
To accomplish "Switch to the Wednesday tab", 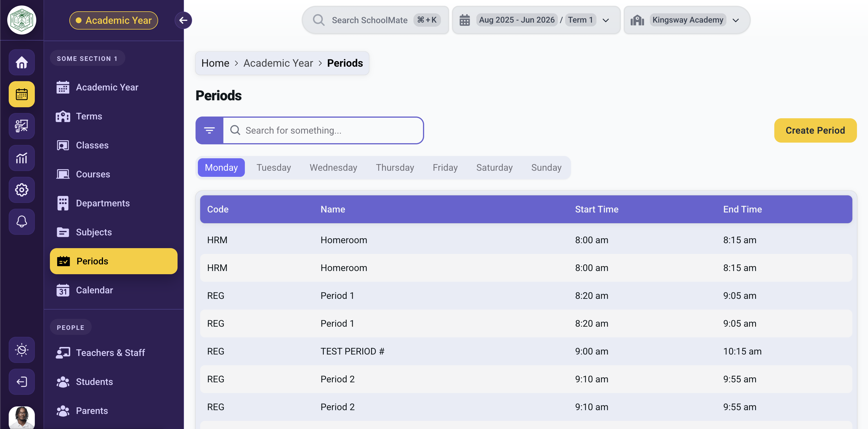I will (x=333, y=167).
